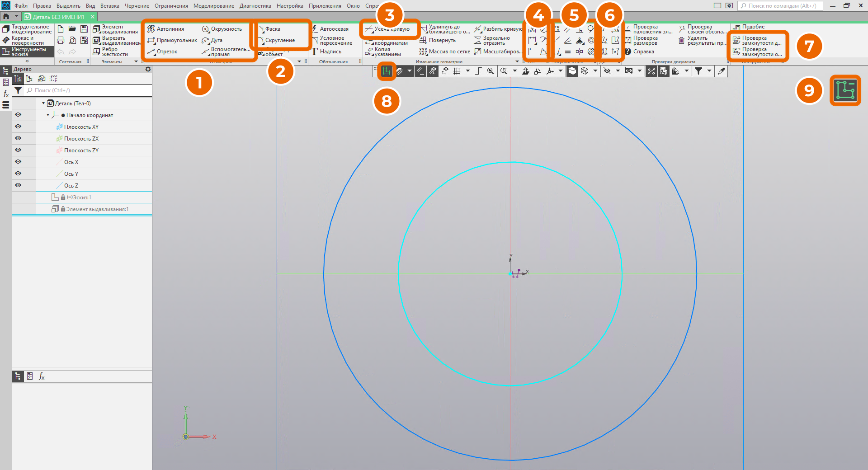Collapse the Деталь (Тел-0) tree node
Viewport: 868px width, 470px height.
pyautogui.click(x=43, y=103)
